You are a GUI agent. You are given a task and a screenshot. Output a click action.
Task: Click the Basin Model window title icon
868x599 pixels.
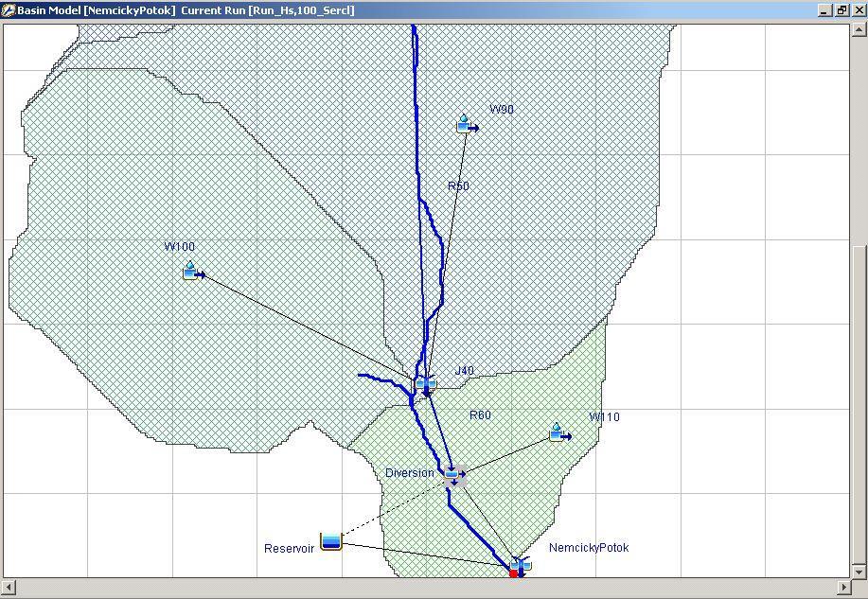click(9, 10)
